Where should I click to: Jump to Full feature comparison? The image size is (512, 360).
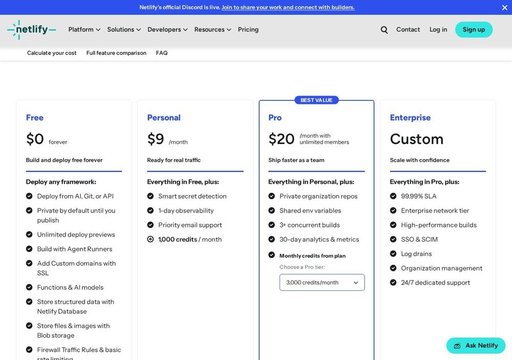[x=116, y=53]
